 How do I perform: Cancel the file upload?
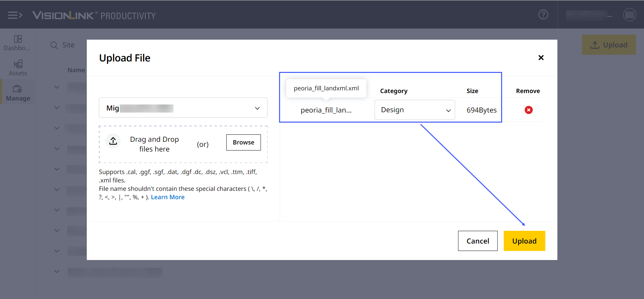pyautogui.click(x=478, y=241)
